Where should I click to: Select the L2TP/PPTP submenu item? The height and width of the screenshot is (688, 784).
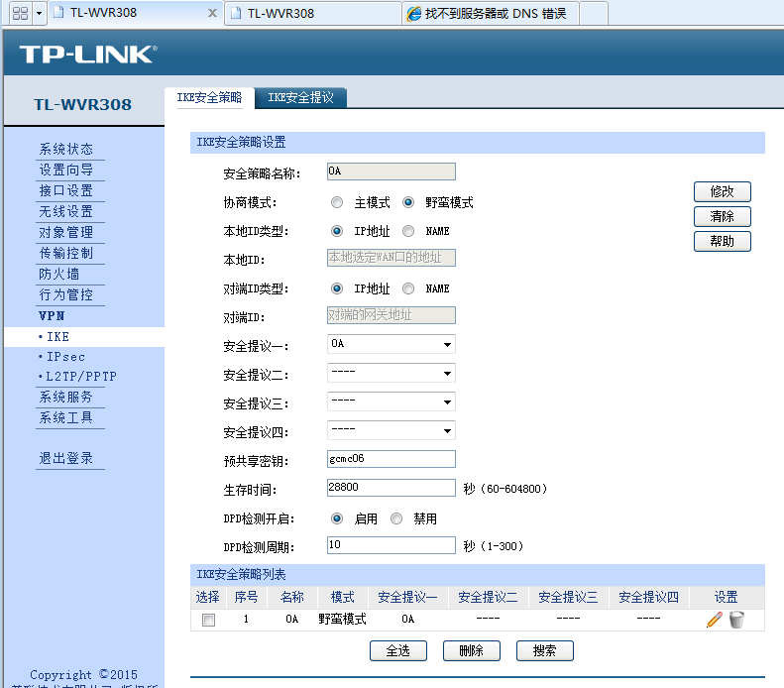click(x=77, y=377)
